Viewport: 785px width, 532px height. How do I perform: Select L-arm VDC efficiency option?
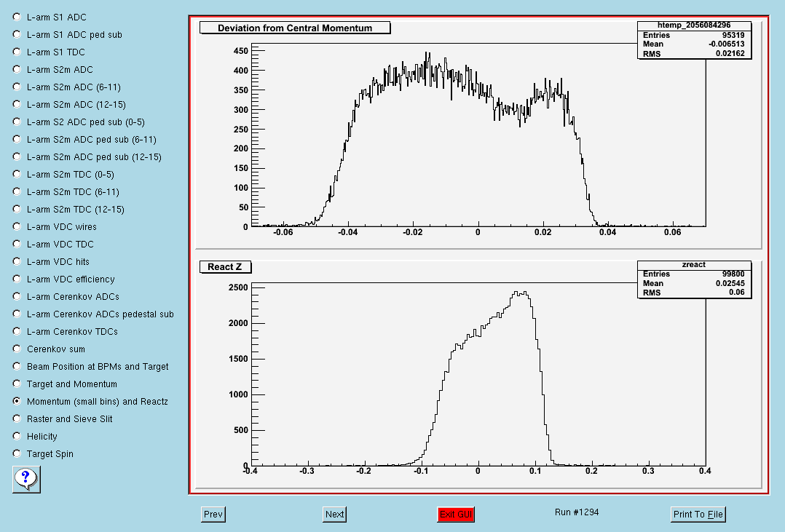[x=17, y=279]
